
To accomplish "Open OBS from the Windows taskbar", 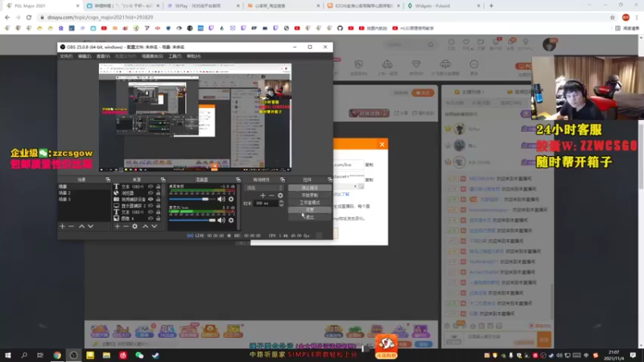I will pyautogui.click(x=73, y=355).
